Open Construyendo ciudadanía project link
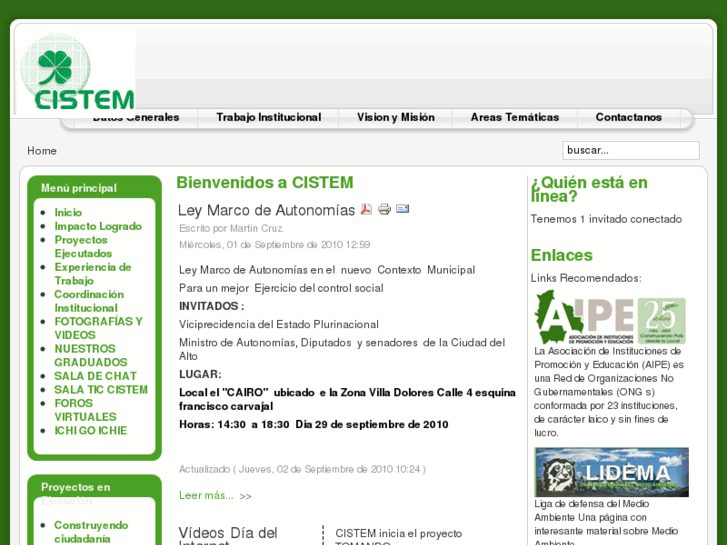Screen dimensions: 727x545 tap(91, 532)
